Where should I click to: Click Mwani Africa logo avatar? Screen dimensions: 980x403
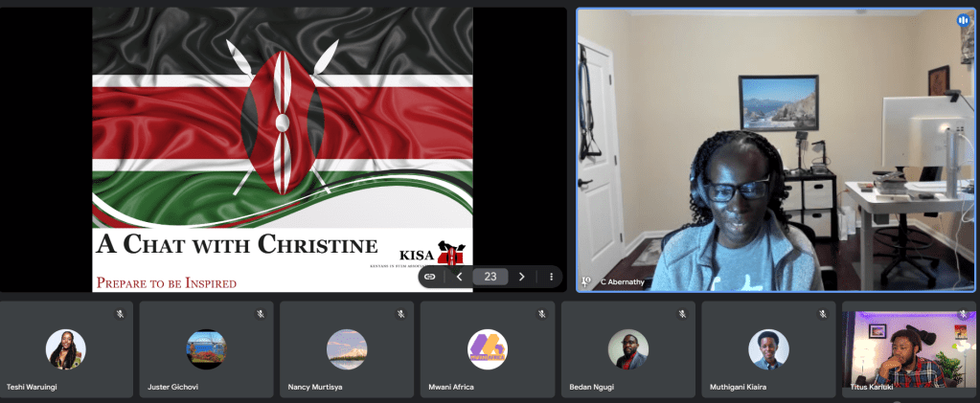pos(488,349)
